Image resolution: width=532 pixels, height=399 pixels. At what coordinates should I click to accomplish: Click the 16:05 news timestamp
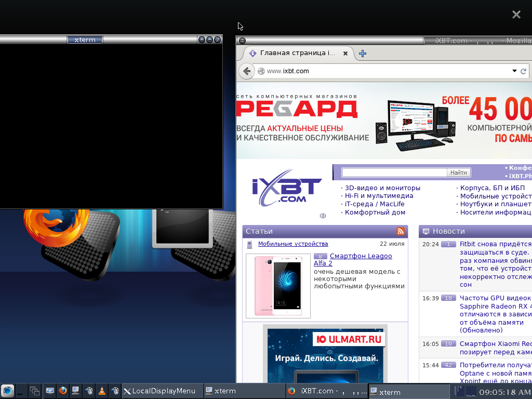(x=431, y=344)
